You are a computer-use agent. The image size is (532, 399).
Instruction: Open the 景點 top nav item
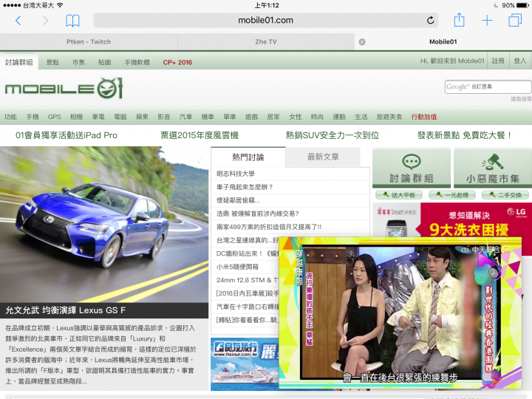click(x=52, y=62)
